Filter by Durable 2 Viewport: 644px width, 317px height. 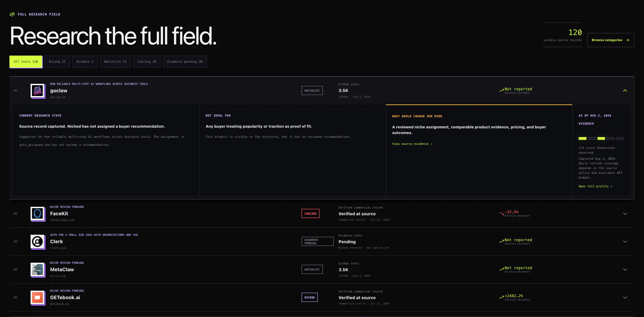pyautogui.click(x=85, y=62)
